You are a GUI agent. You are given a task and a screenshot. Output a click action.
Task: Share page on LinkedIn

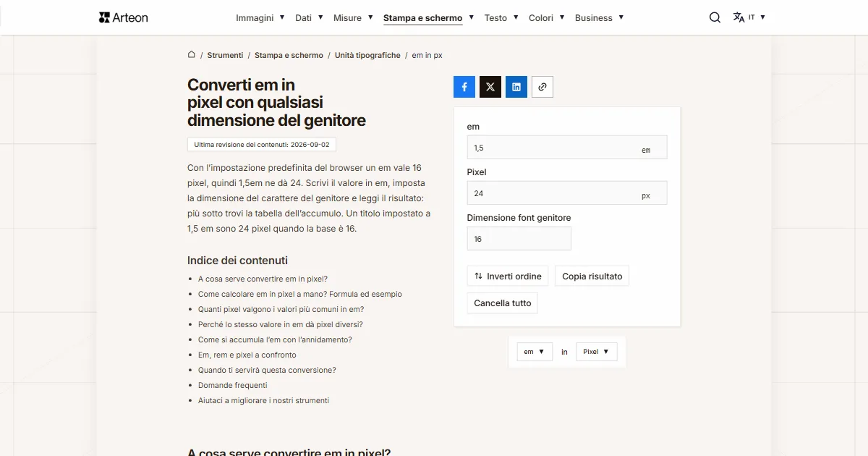click(x=516, y=87)
